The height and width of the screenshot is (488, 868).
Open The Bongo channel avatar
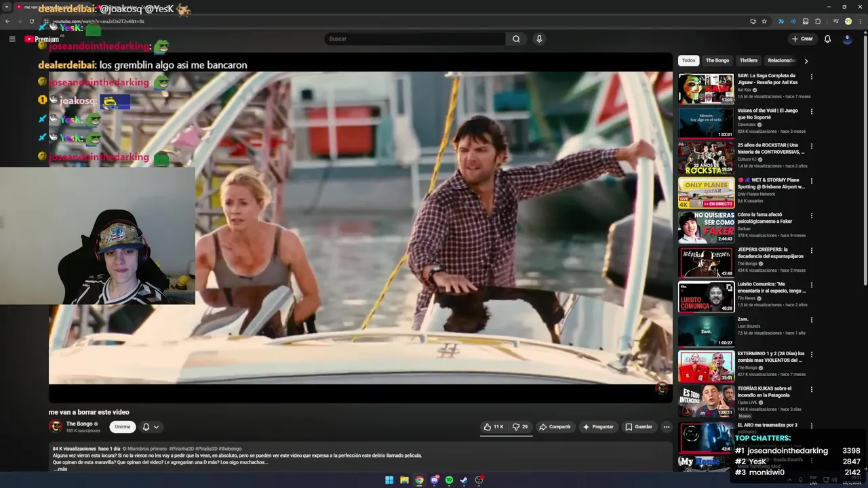click(x=56, y=426)
